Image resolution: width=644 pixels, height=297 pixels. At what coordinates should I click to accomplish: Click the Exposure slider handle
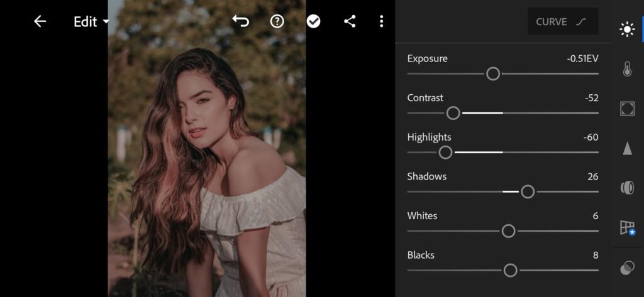tap(493, 74)
